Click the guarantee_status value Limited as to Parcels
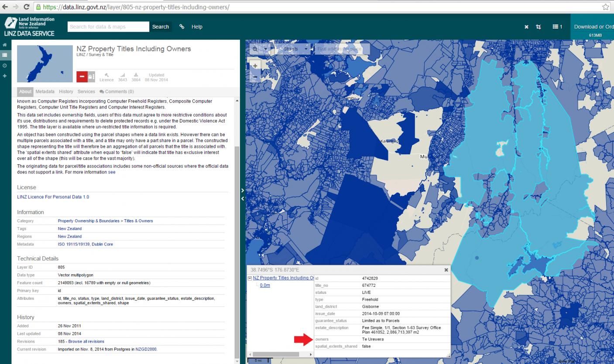Screen dimensions: 614x364 [381, 321]
